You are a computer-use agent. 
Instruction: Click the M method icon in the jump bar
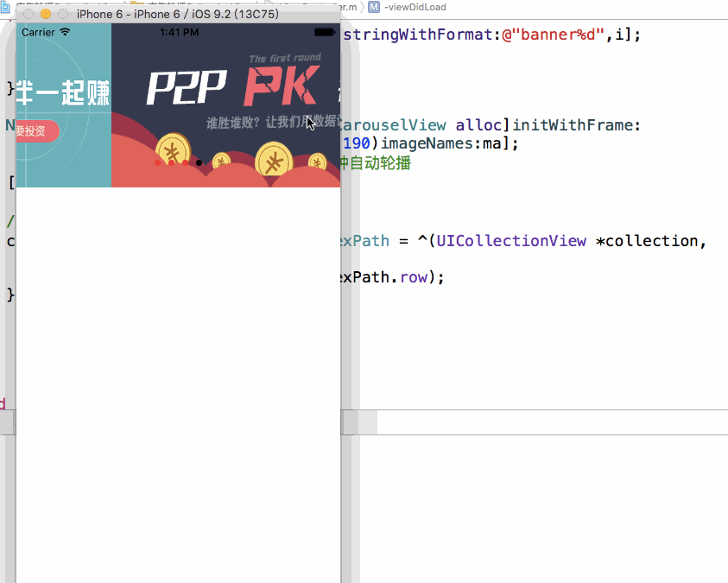pos(374,7)
